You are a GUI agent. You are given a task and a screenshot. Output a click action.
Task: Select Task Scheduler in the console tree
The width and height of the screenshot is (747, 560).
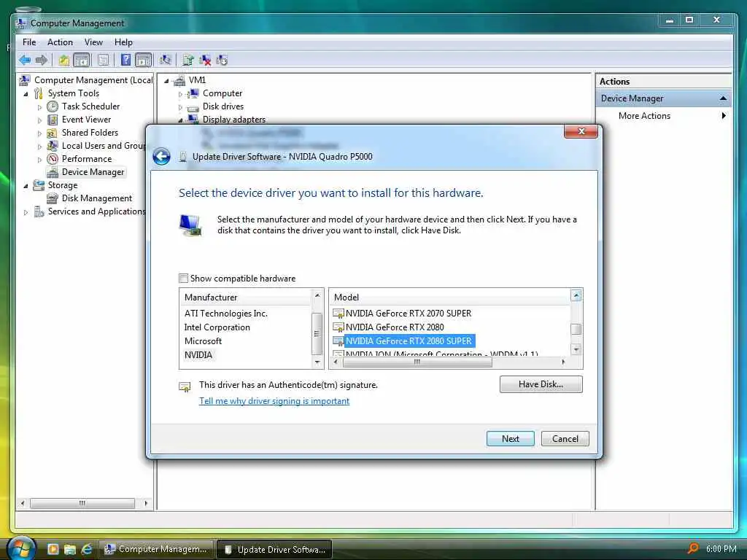(90, 106)
